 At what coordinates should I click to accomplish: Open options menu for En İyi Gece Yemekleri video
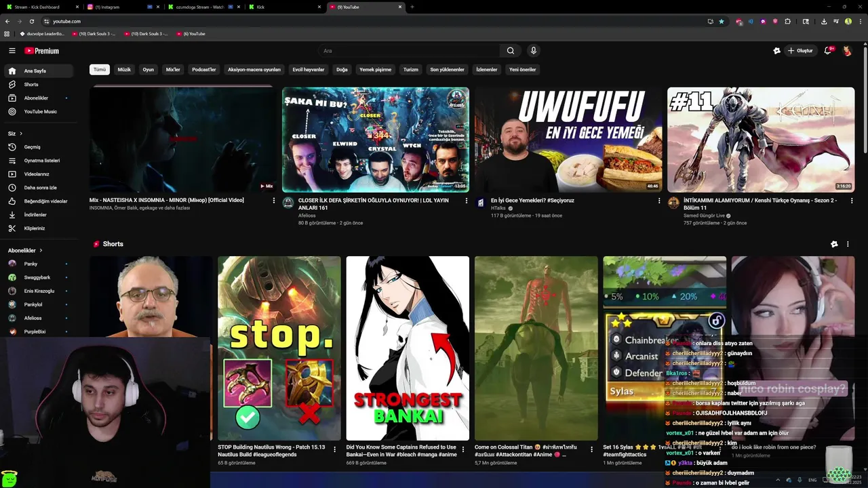pos(659,201)
